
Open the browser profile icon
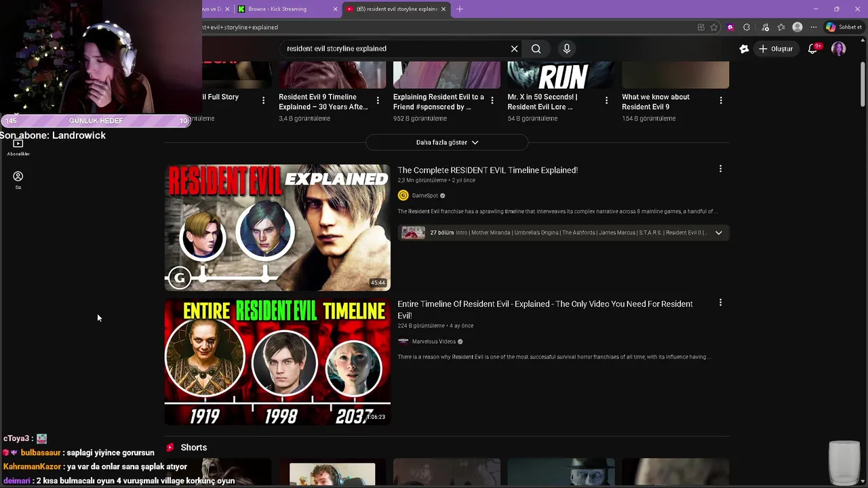point(797,27)
